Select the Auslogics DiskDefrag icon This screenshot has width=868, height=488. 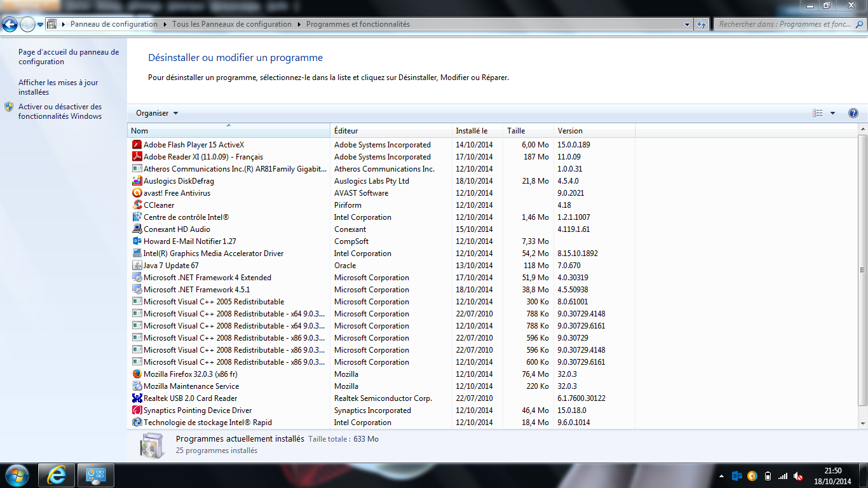click(x=137, y=181)
